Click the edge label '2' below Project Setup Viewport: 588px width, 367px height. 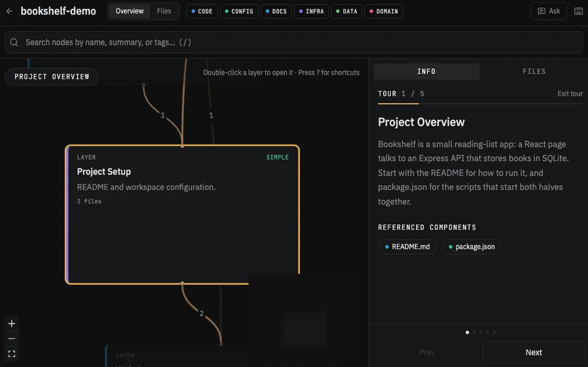(x=201, y=313)
